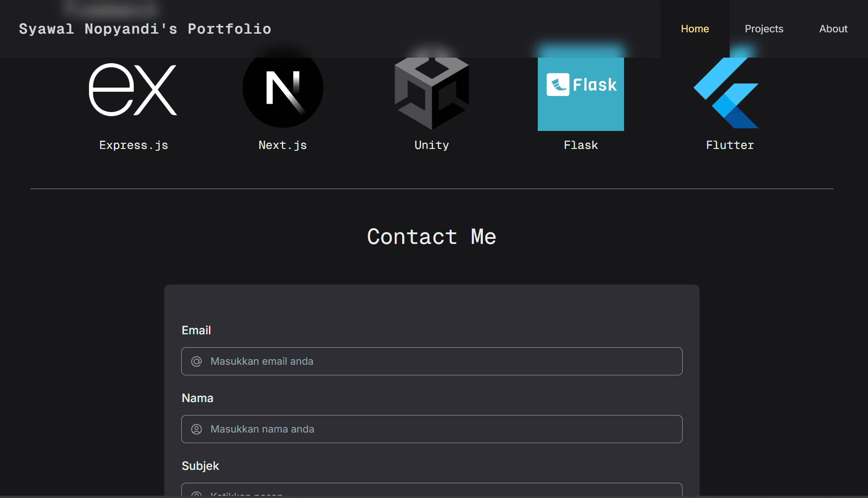
Task: Click the Unity label under the cube
Action: tap(431, 145)
